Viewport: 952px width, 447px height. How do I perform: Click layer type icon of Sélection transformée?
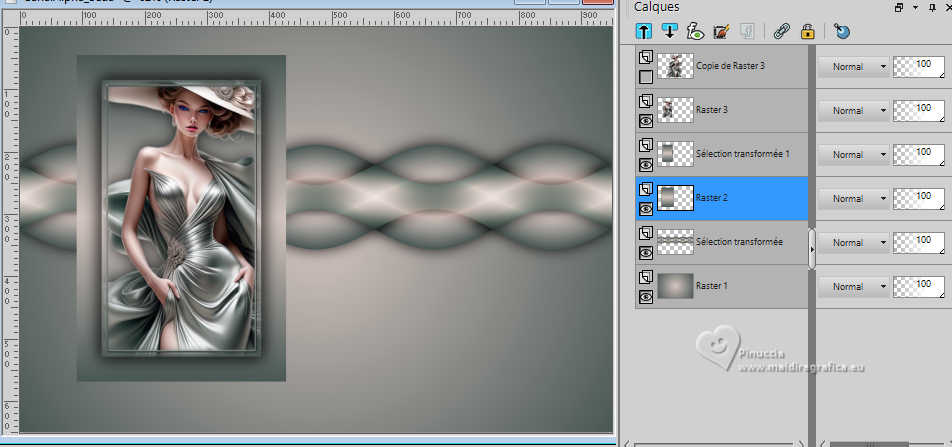point(646,233)
